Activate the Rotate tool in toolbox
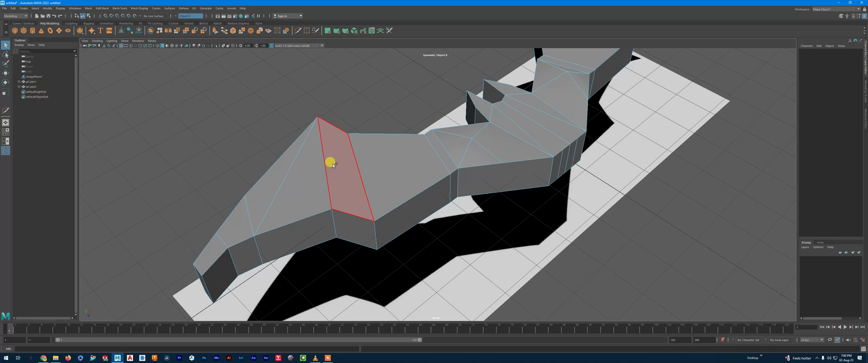Screen dimensions: 868x363 [5, 82]
